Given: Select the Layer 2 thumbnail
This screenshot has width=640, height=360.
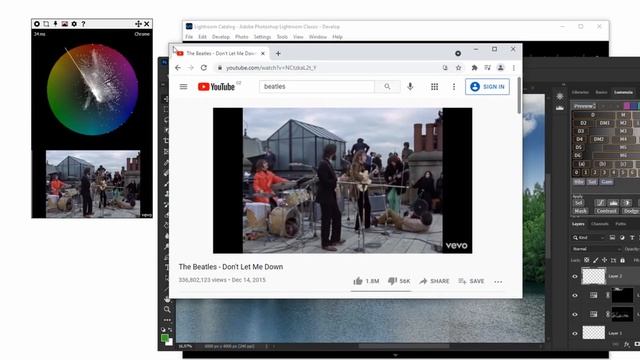Looking at the screenshot, I should point(593,276).
